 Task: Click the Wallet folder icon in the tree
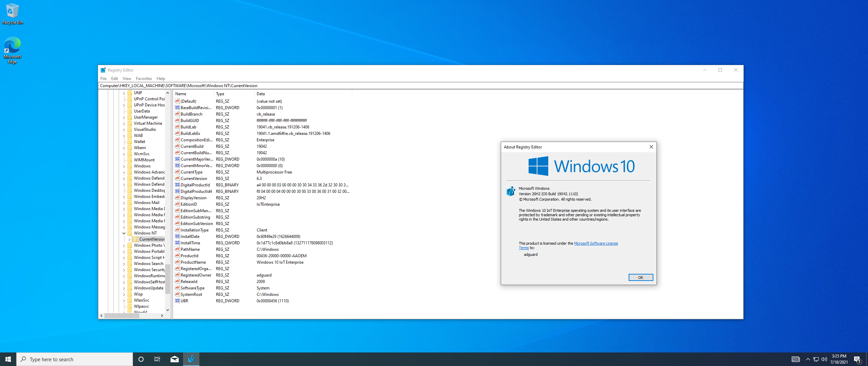[x=130, y=142]
